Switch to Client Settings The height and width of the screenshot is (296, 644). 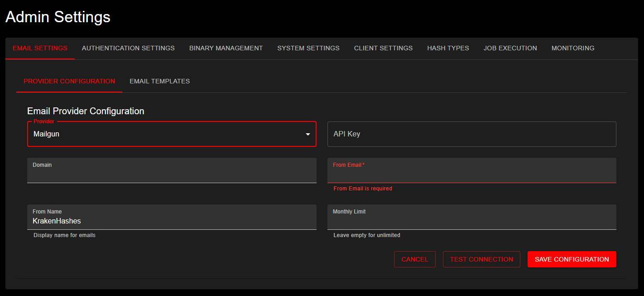click(383, 48)
